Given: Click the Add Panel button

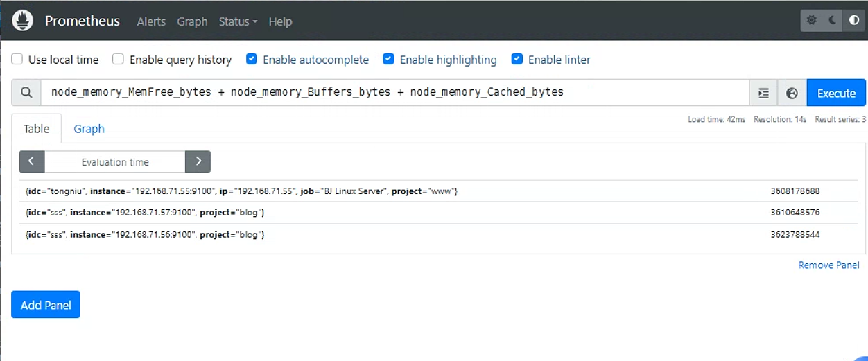Looking at the screenshot, I should (x=46, y=305).
